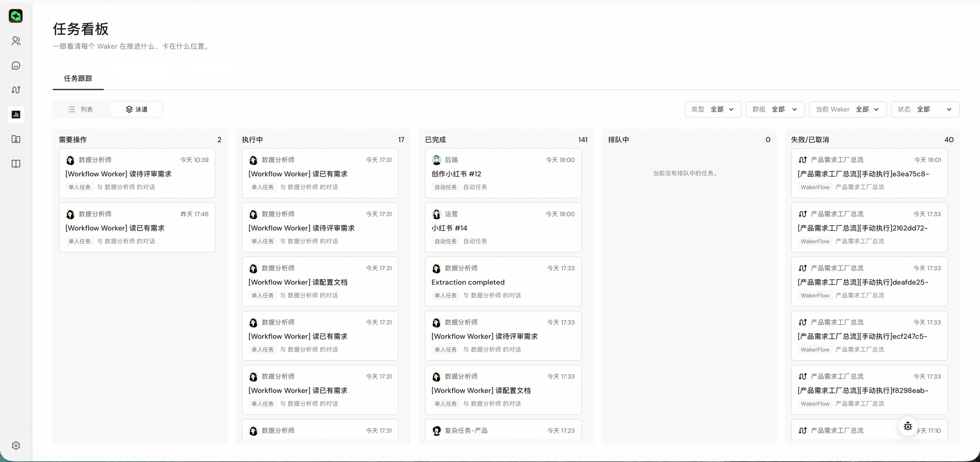980x462 pixels.
Task: Click the 已完成 column header
Action: click(435, 140)
